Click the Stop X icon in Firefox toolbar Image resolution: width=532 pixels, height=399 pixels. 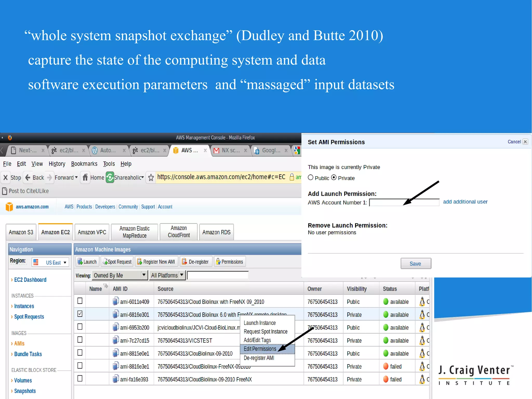tap(5, 178)
